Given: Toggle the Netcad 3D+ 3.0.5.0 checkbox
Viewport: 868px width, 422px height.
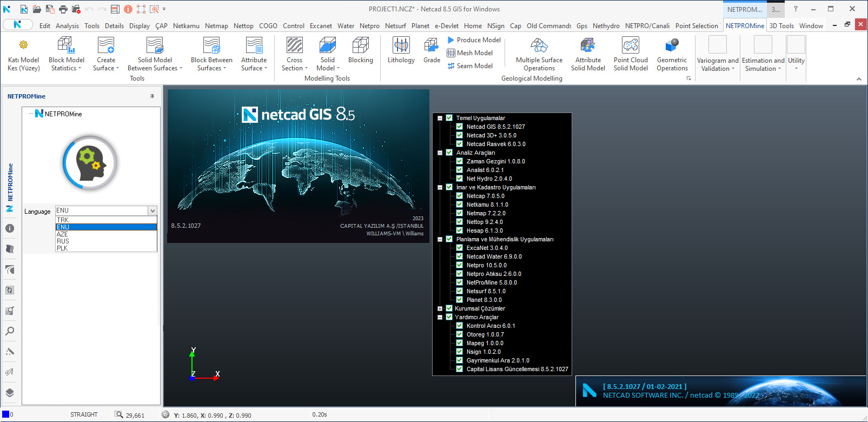Looking at the screenshot, I should (x=459, y=135).
